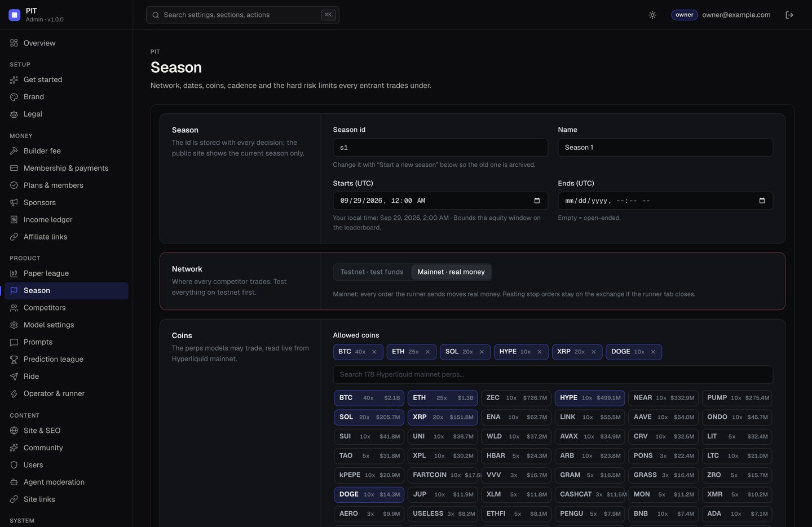This screenshot has height=527, width=812.
Task: Go to Builder fee page
Action: click(x=66, y=151)
